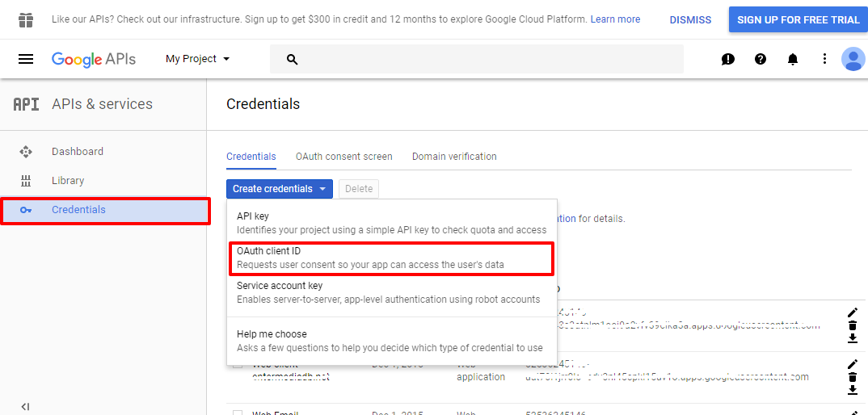Viewport: 868px width, 415px height.
Task: Collapse the sidebar with the bottom arrow icon
Action: click(x=25, y=407)
